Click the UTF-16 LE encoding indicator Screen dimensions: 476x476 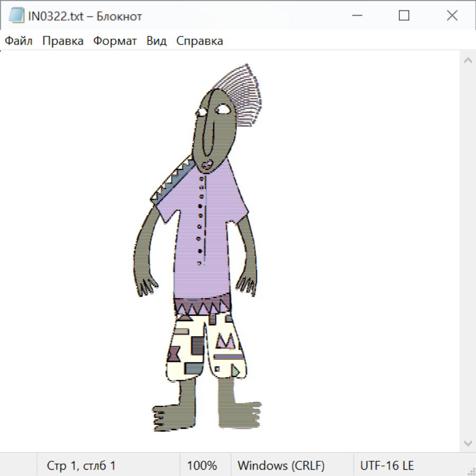point(387,465)
